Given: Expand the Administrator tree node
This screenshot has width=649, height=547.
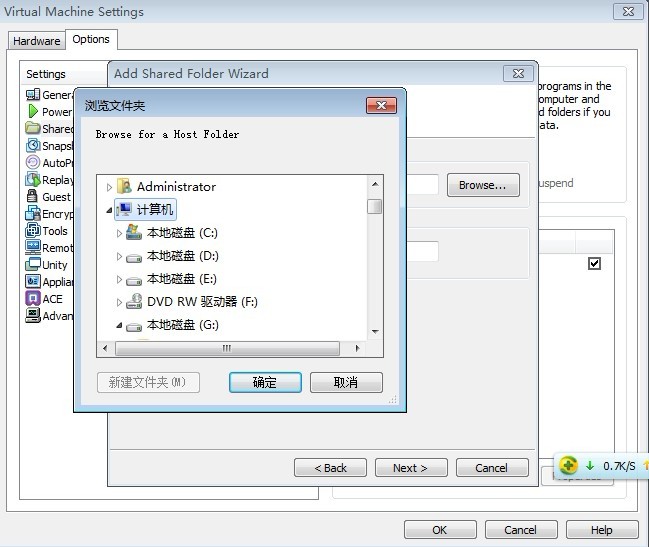Looking at the screenshot, I should tap(109, 187).
